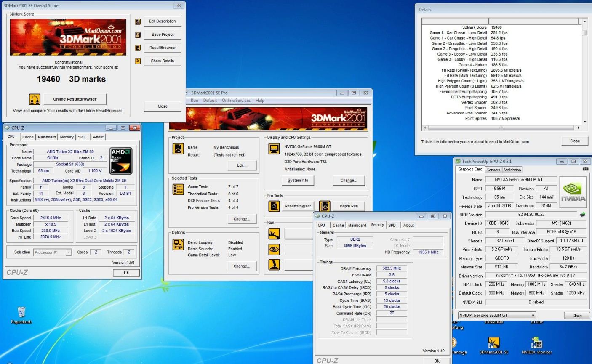Close the Details window via Close button
This screenshot has width=592, height=364.
(575, 141)
